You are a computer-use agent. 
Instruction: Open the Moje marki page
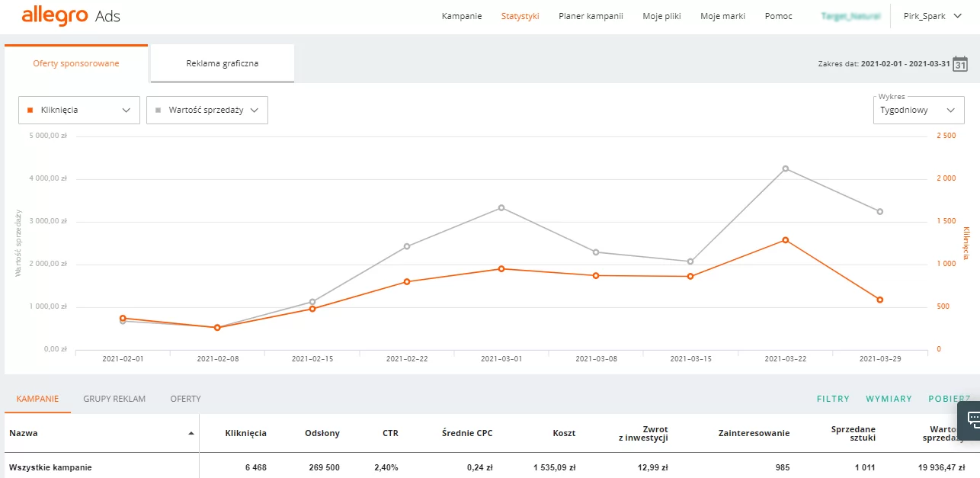click(x=722, y=16)
